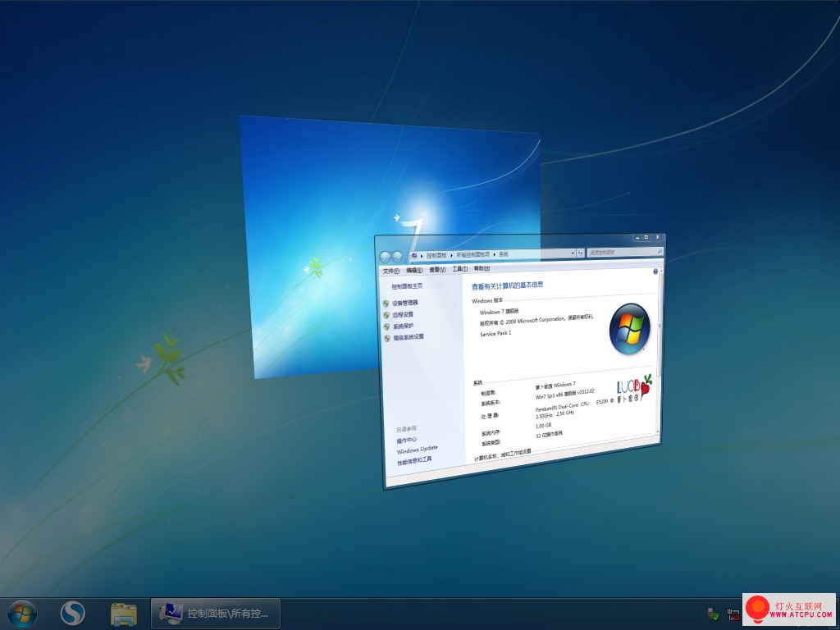Click the 查看有关计算机的基本信息 heading
The width and height of the screenshot is (840, 630).
coord(507,285)
